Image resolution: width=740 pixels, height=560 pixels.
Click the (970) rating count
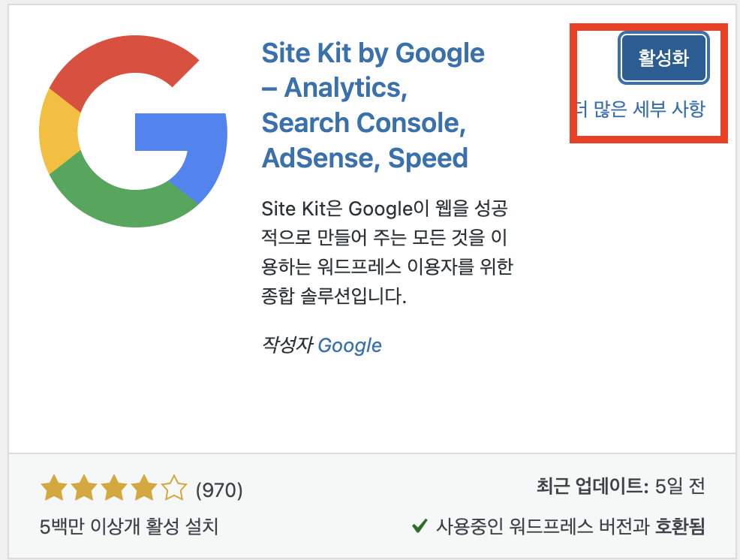[x=219, y=489]
